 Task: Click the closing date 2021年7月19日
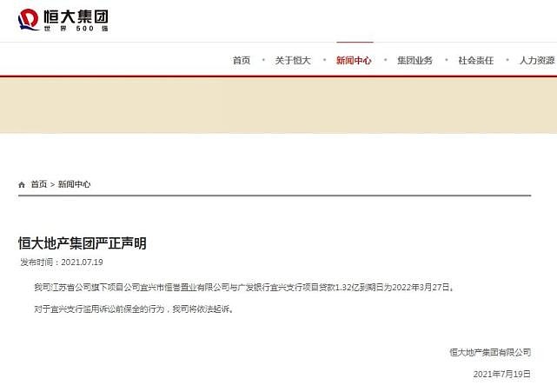coord(502,374)
